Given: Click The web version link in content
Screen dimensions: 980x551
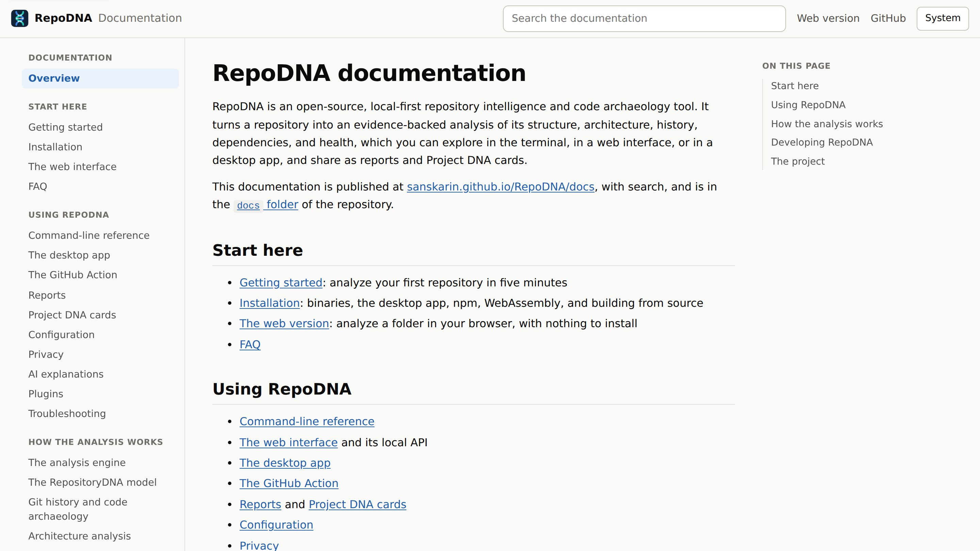Looking at the screenshot, I should (x=284, y=323).
